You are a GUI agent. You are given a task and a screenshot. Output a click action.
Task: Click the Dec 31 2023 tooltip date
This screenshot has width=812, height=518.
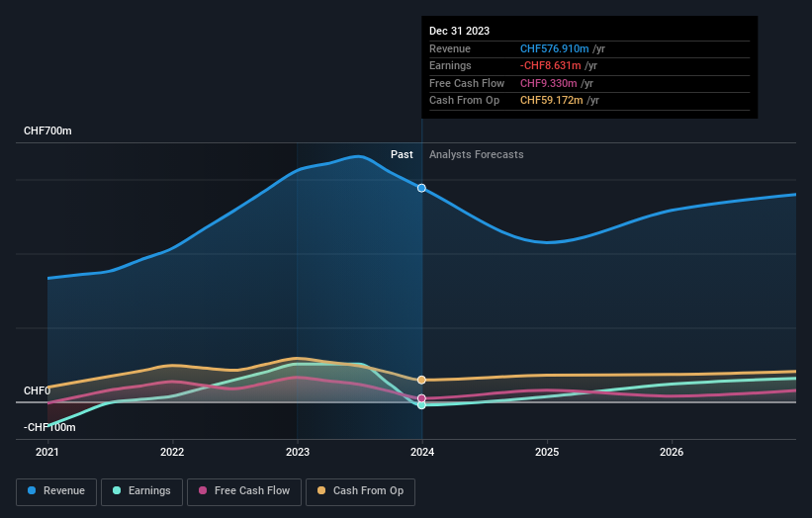[459, 31]
